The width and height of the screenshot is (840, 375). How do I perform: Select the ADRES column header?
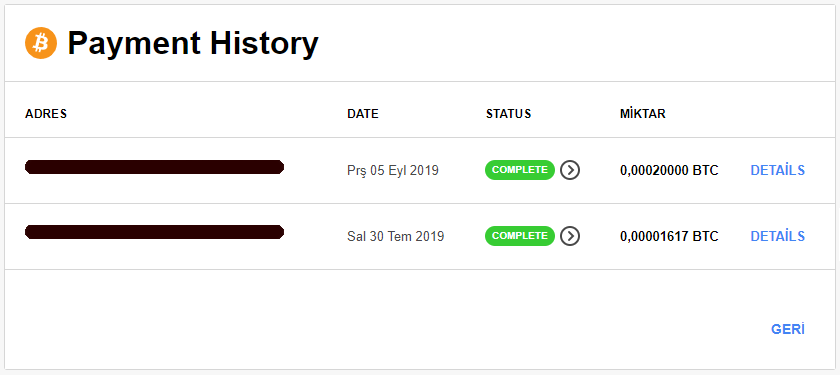tap(46, 114)
